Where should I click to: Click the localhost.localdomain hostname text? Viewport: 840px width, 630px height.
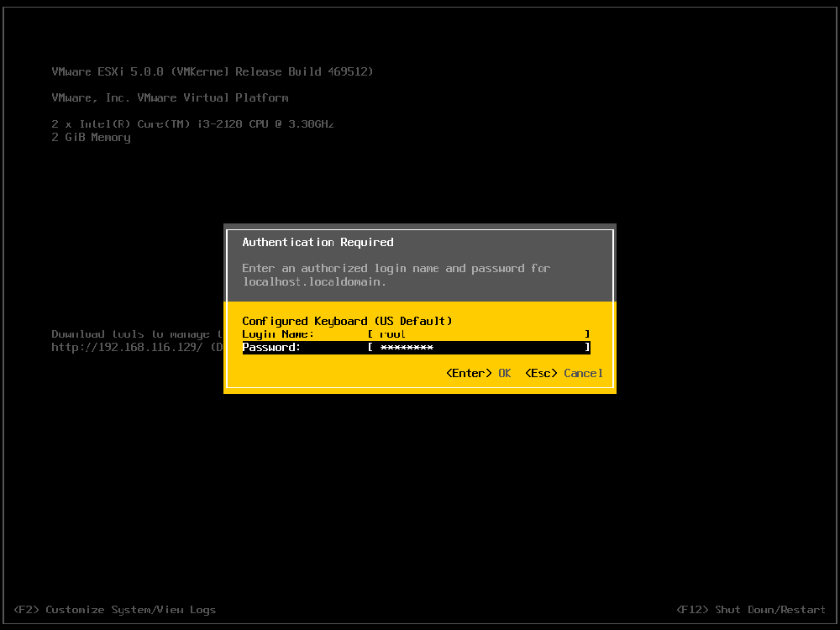click(314, 281)
